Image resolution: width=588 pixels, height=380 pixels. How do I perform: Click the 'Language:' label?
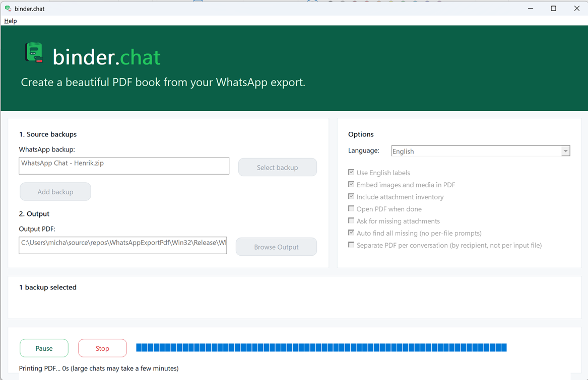pos(364,150)
